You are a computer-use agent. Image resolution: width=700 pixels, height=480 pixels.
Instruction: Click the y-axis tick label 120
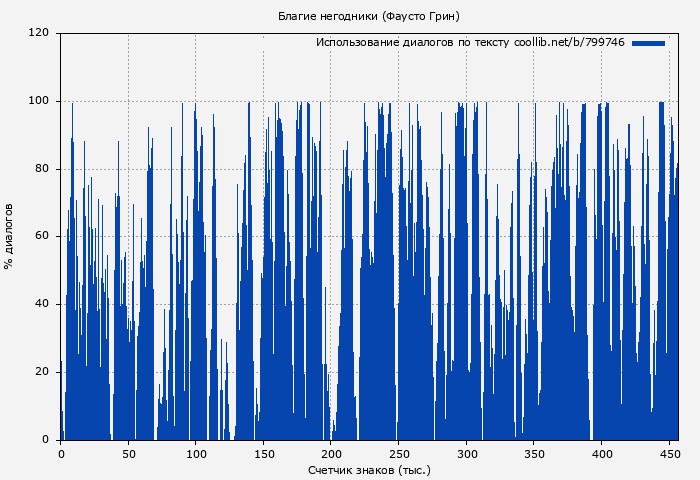[39, 33]
